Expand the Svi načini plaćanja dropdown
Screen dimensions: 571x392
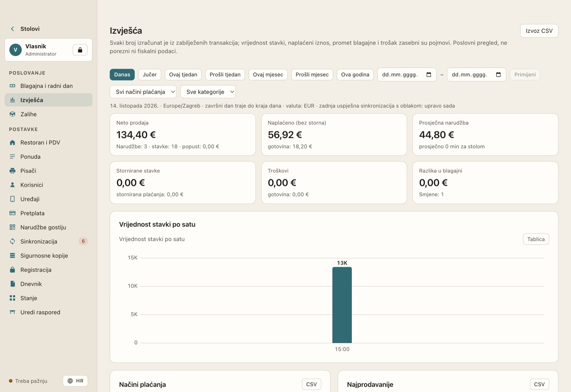pyautogui.click(x=143, y=92)
